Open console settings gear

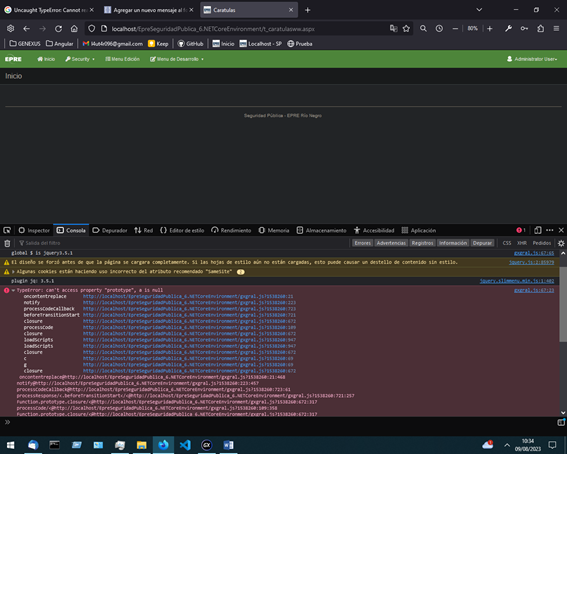(x=561, y=243)
